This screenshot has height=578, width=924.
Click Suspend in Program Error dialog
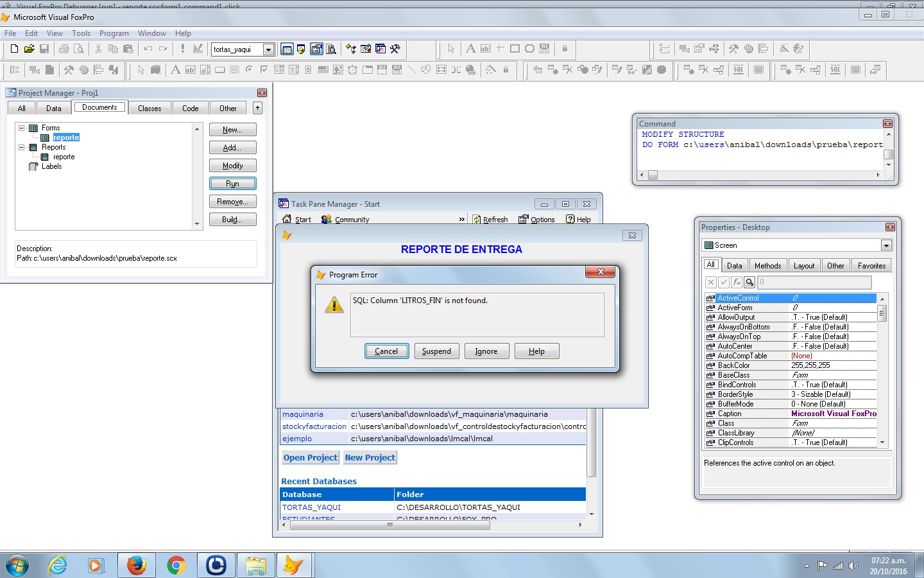(x=436, y=351)
